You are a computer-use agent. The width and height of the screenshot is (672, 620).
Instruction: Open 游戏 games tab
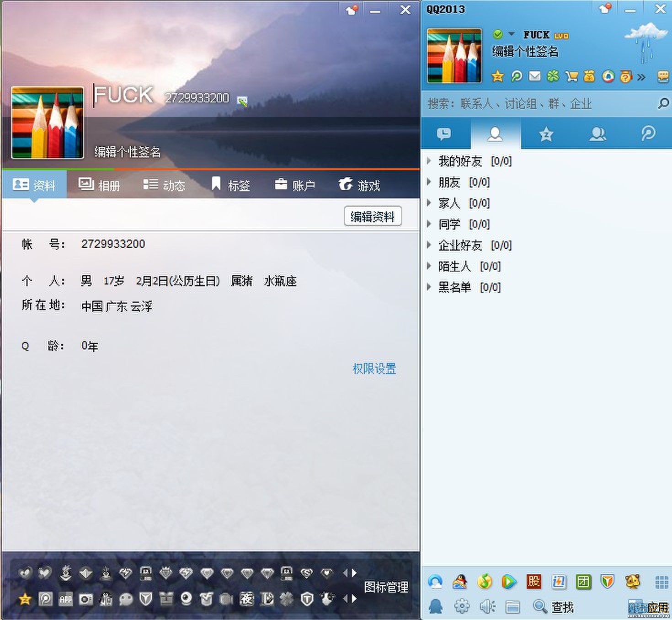359,185
